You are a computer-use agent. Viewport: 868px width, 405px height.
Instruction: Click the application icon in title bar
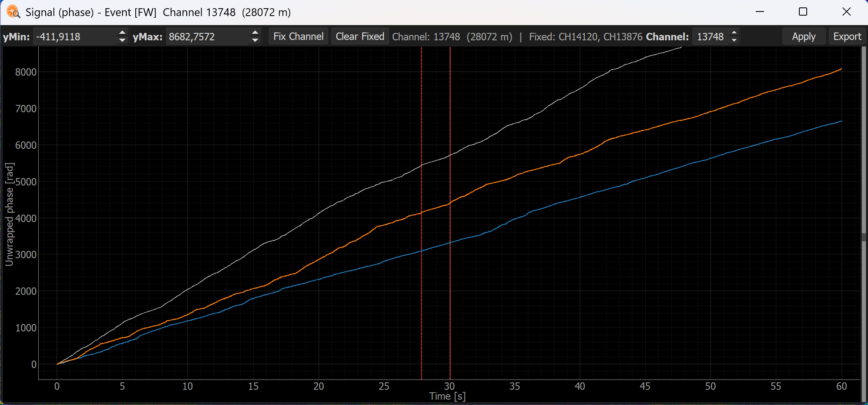[13, 12]
